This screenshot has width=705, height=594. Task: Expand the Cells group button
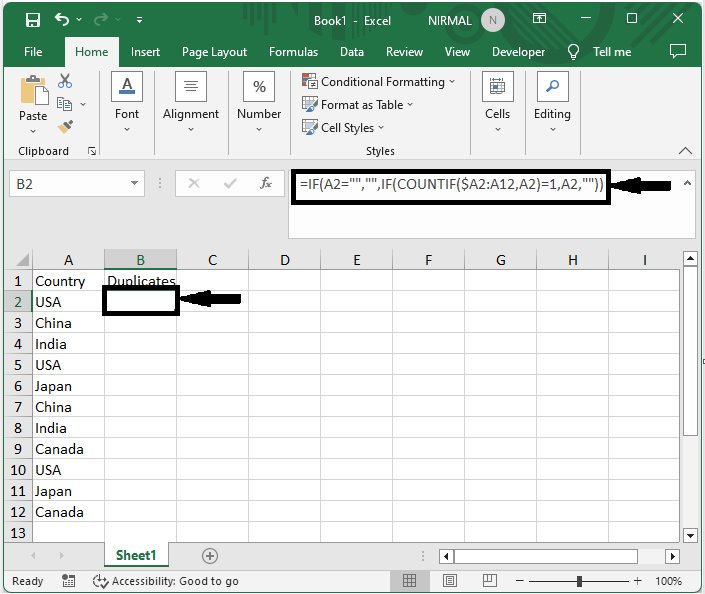tap(497, 103)
